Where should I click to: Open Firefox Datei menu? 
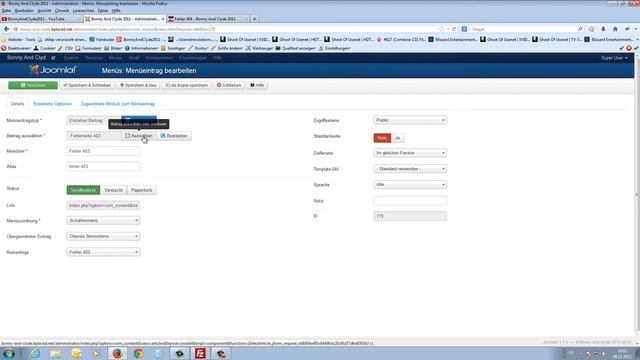[6, 11]
